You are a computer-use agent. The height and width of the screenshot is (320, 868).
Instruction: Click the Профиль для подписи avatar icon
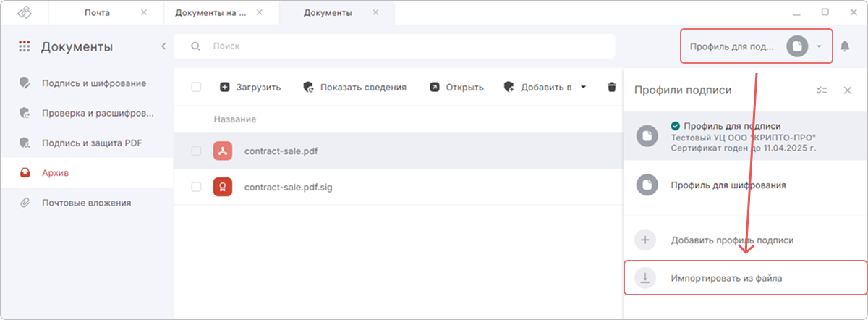(x=647, y=135)
